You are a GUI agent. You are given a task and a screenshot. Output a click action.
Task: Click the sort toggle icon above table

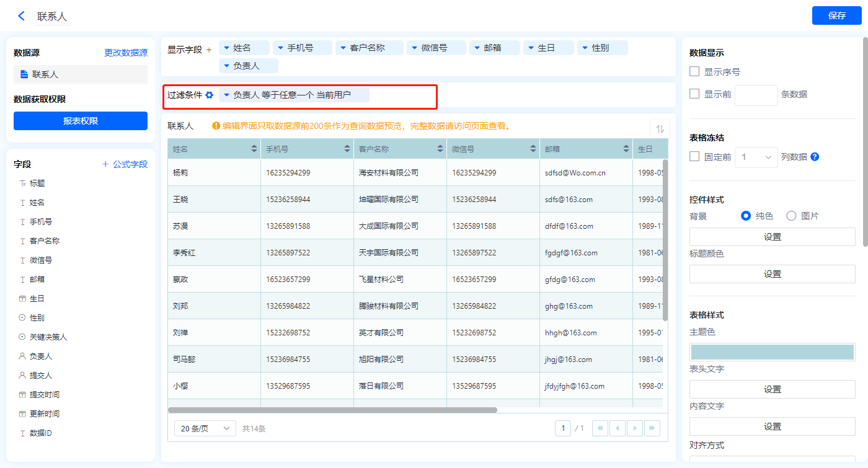pos(660,129)
